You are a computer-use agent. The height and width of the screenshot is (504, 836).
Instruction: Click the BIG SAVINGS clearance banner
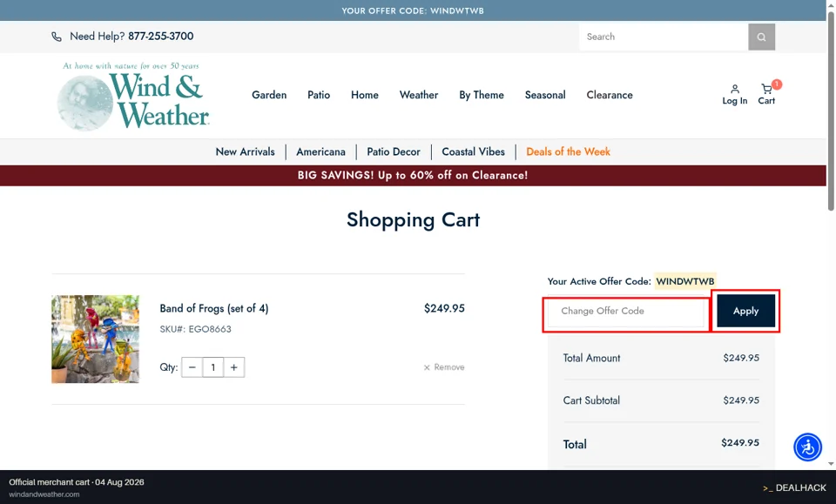pyautogui.click(x=413, y=175)
